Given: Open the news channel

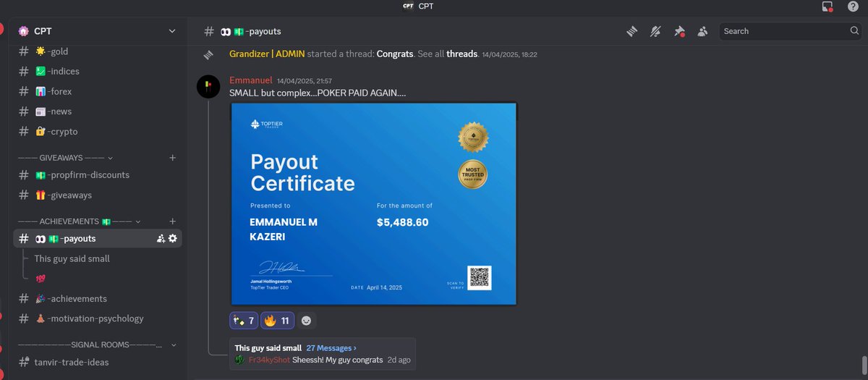Looking at the screenshot, I should [98, 111].
